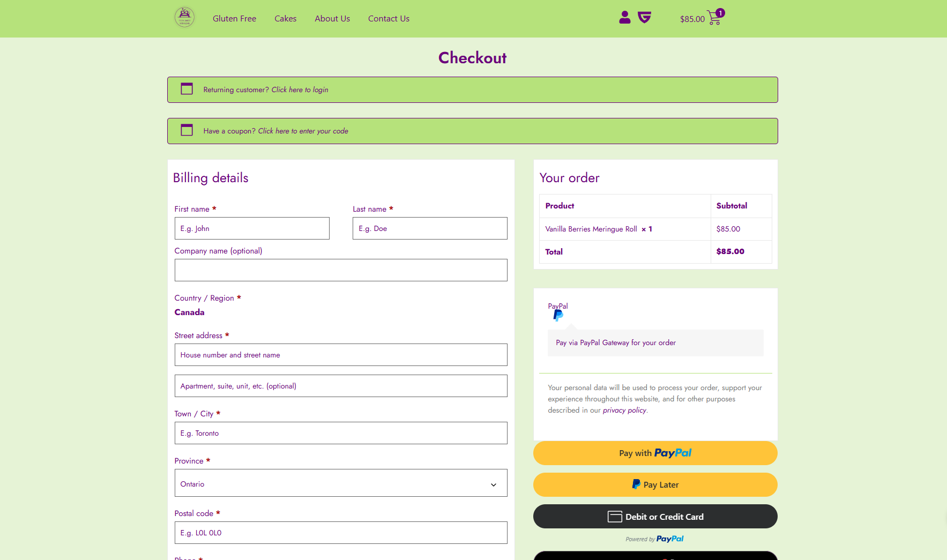Expand the coupon code entry link
Screen dimensions: 947x560
tap(303, 131)
